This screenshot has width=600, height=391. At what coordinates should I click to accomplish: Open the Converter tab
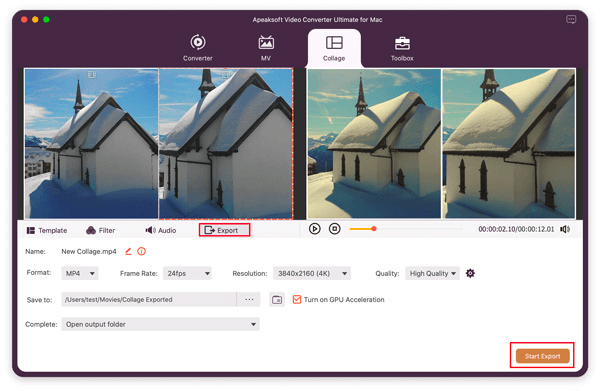pyautogui.click(x=197, y=48)
